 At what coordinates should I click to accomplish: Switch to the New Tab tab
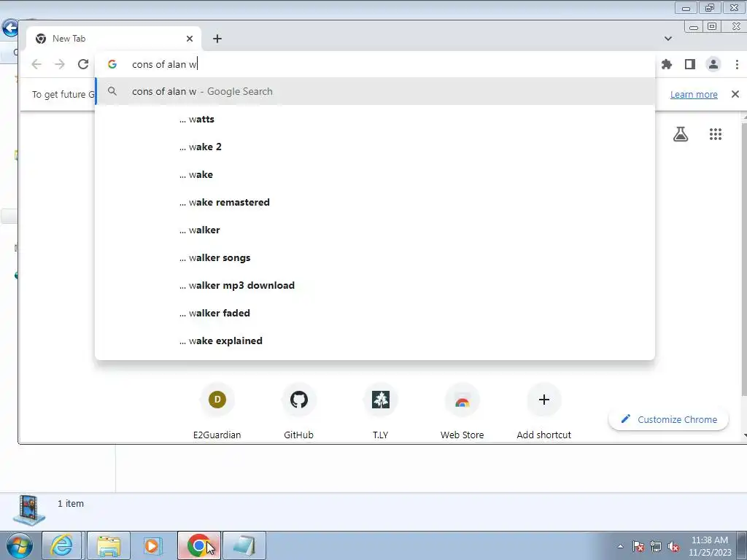[x=113, y=39]
